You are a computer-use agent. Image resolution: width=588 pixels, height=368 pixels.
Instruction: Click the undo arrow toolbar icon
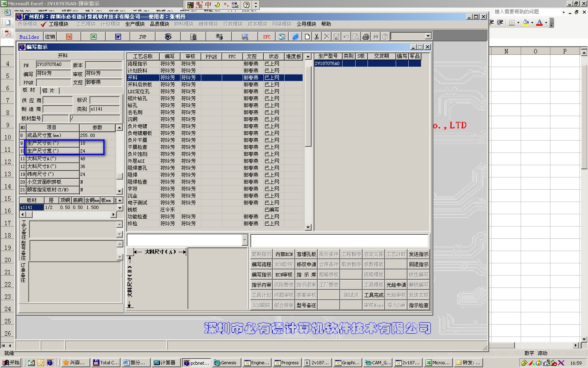pyautogui.click(x=346, y=37)
